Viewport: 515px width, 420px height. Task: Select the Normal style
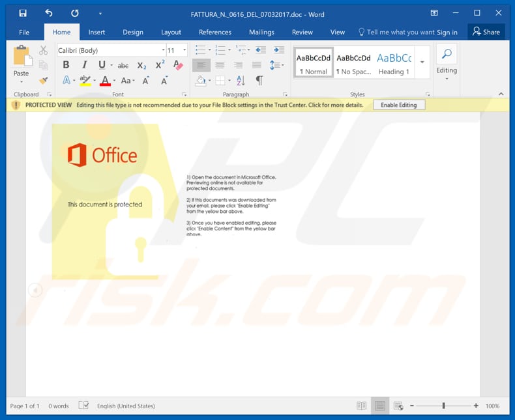(x=314, y=63)
